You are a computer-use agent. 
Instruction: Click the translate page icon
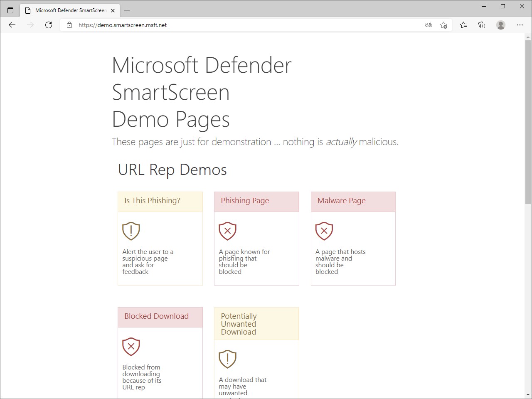click(x=429, y=25)
